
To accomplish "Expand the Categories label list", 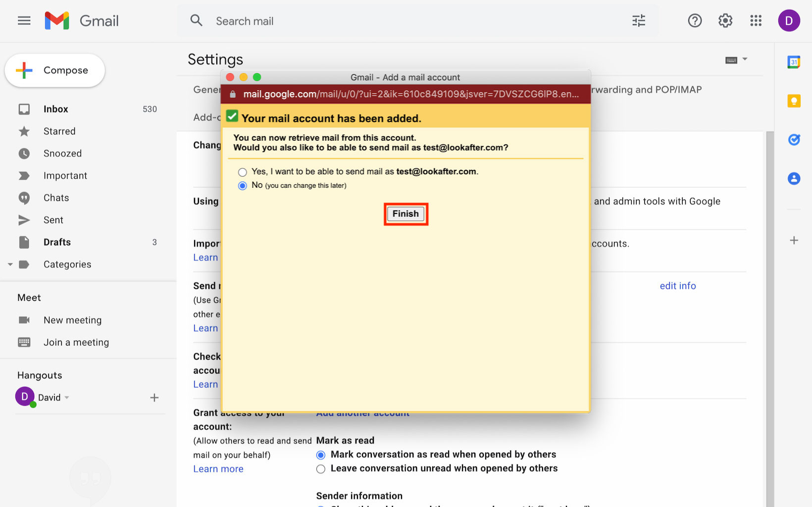I will (10, 264).
